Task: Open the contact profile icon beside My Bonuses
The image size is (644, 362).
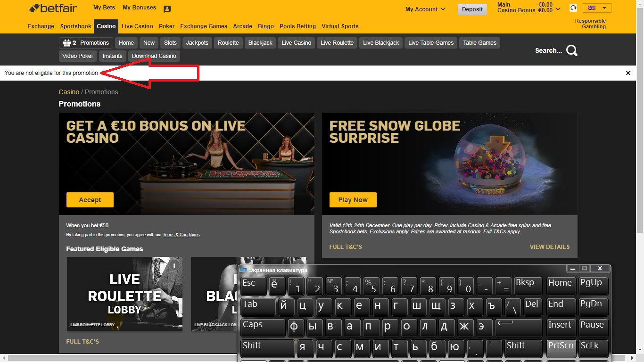Action: pos(167,9)
